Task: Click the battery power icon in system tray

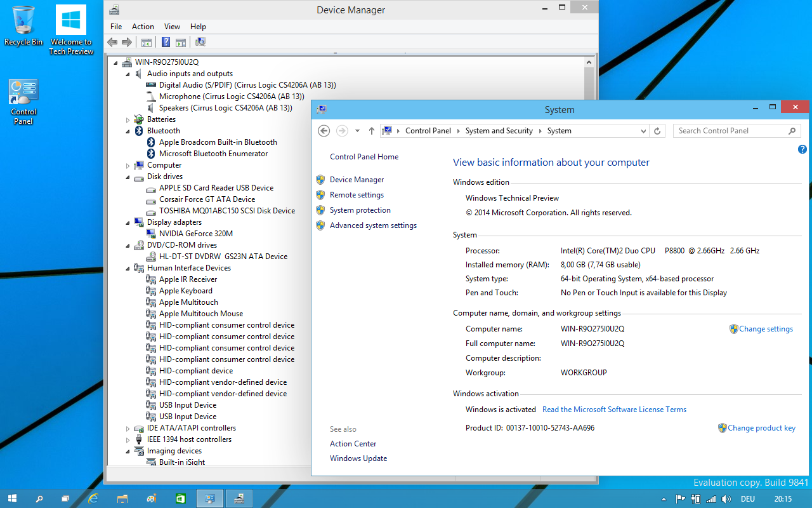Action: point(697,499)
